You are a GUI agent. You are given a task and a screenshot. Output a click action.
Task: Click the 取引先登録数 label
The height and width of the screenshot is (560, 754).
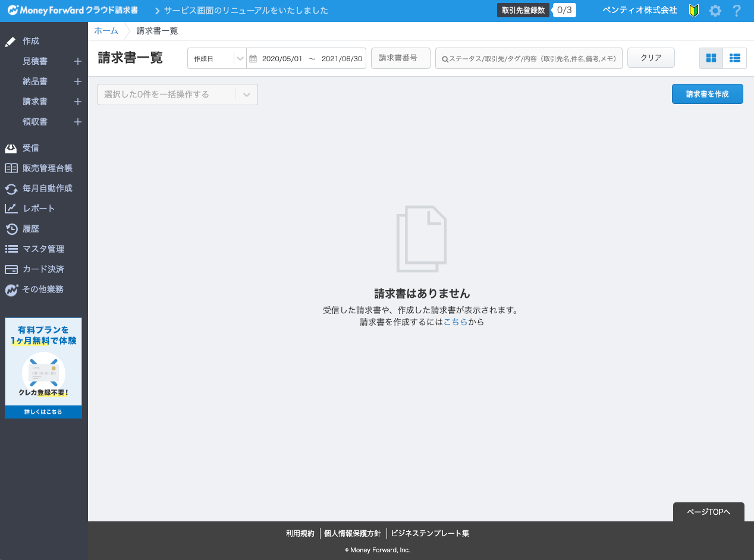coord(523,11)
